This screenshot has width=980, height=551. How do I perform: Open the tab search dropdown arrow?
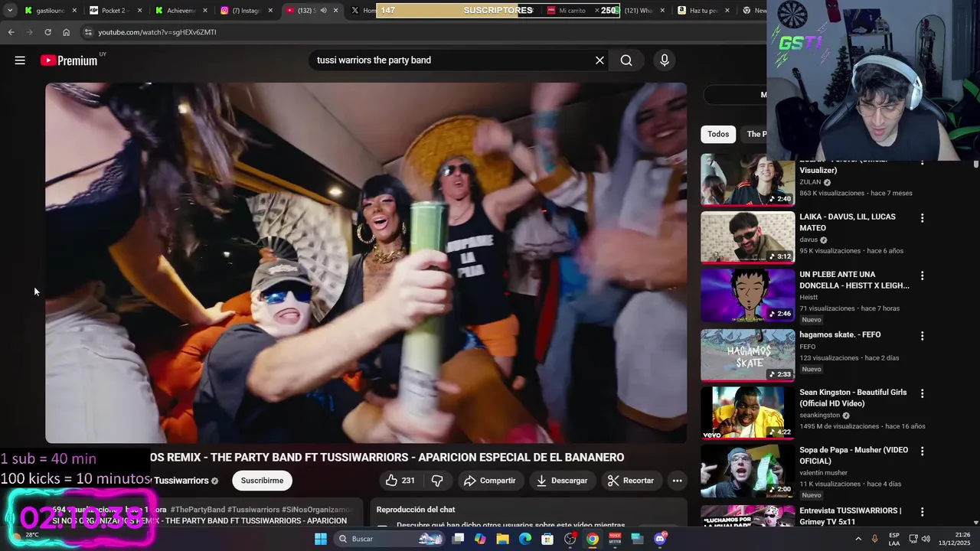tap(10, 10)
